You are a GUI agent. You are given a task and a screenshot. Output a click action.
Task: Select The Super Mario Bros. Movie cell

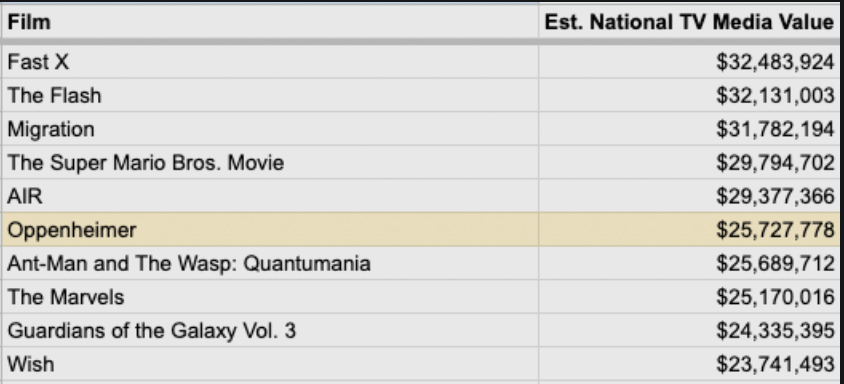(269, 162)
